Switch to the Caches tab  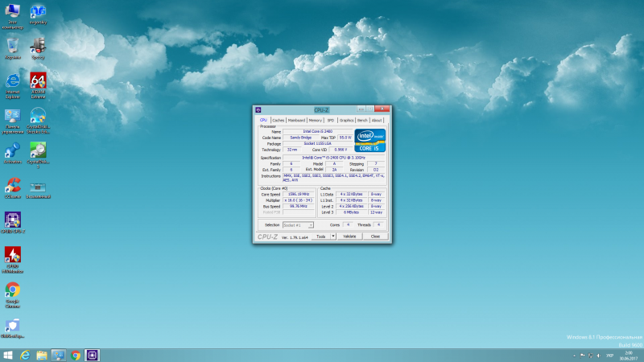click(x=278, y=120)
